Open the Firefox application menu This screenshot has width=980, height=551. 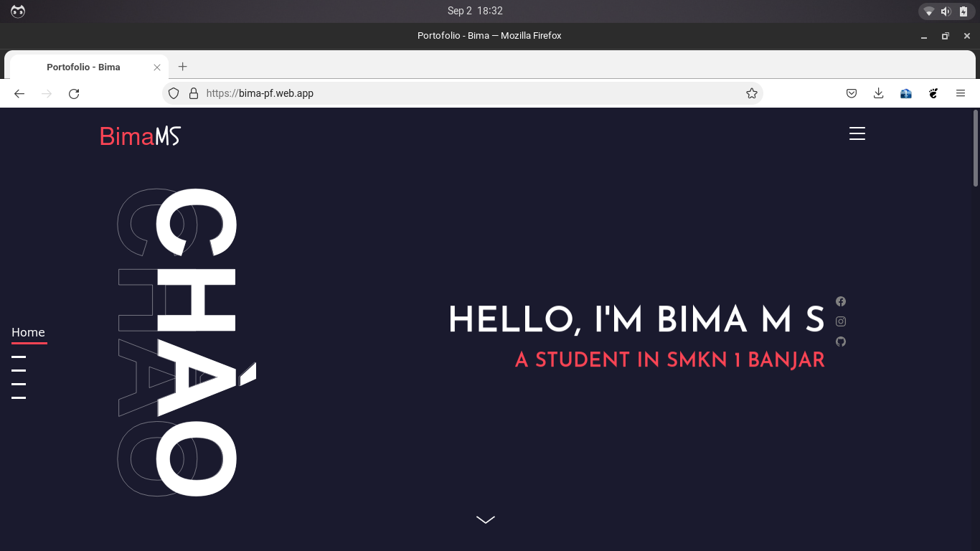961,93
